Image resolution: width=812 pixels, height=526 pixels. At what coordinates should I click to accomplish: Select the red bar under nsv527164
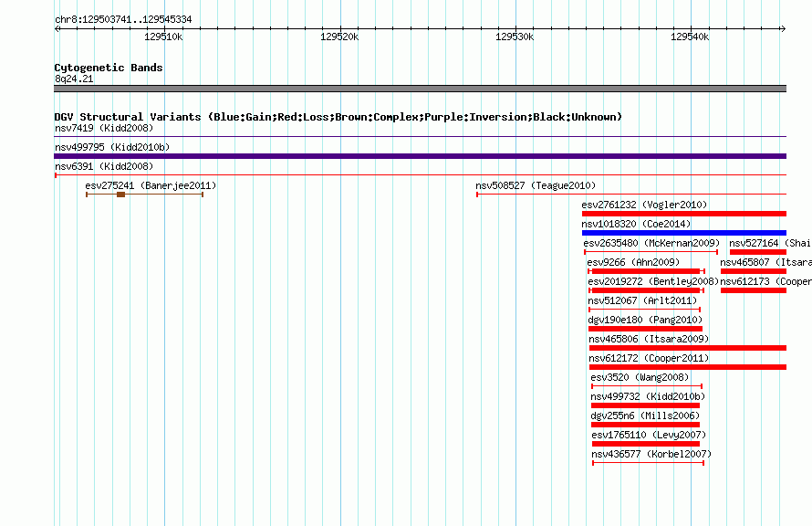(758, 252)
